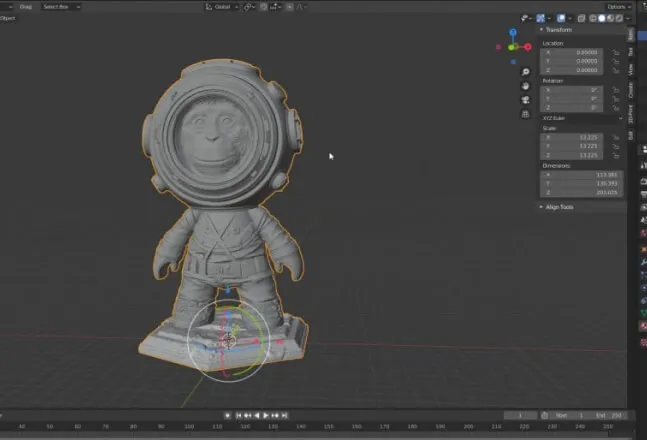
Task: Toggle lock on Location X
Action: (x=616, y=52)
